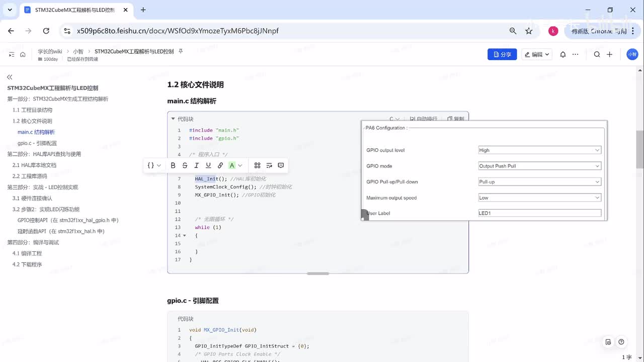Create a new document with plus
Screen dimensions: 644x362
(x=609, y=54)
